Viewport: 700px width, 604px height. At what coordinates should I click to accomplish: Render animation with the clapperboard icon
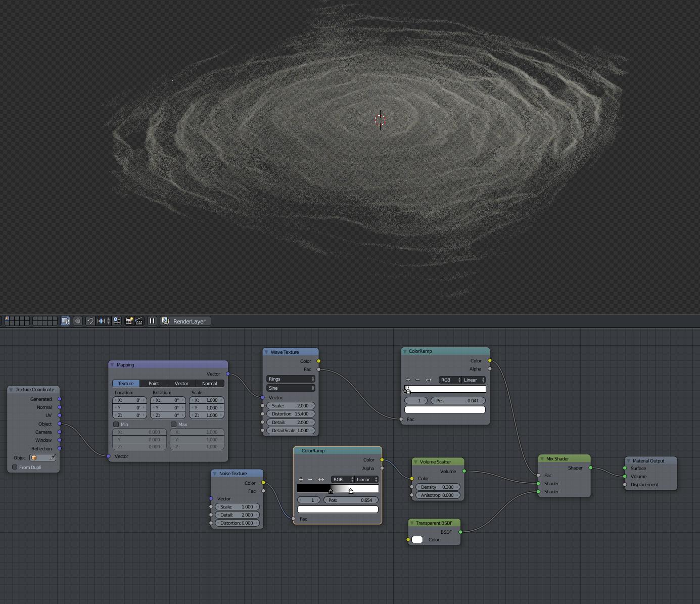(x=138, y=321)
